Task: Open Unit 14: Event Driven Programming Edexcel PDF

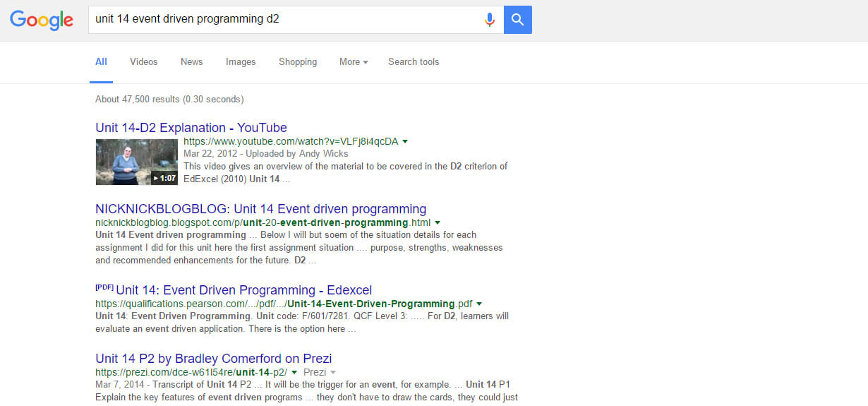Action: coord(244,290)
